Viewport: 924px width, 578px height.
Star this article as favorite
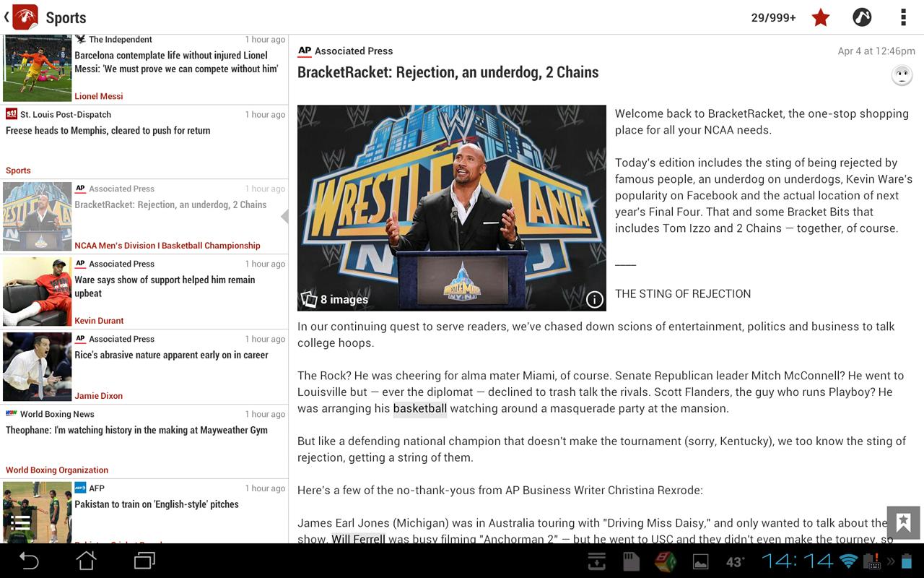[x=821, y=17]
